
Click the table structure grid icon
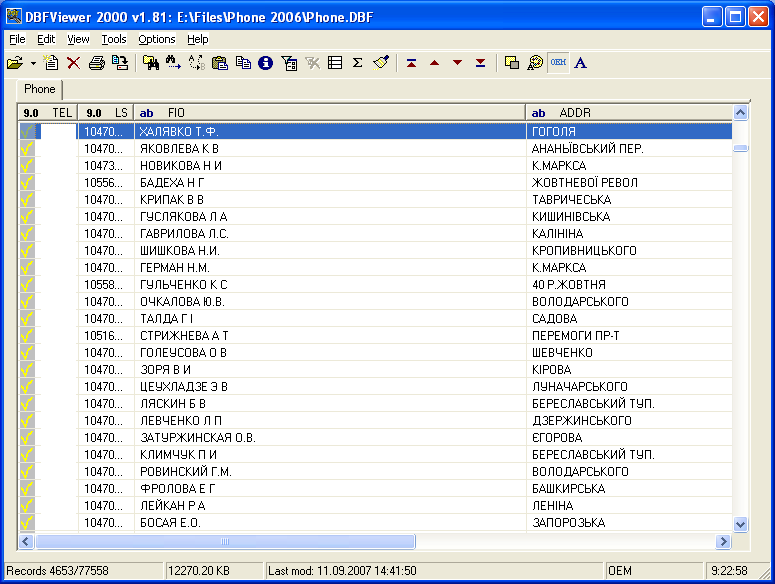pos(335,63)
